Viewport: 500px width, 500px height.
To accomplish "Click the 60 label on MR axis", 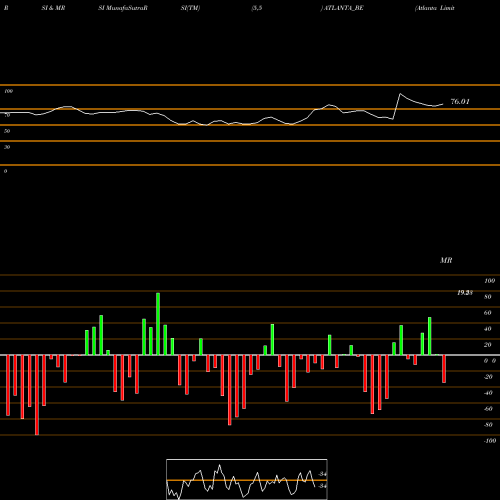I will [x=488, y=313].
